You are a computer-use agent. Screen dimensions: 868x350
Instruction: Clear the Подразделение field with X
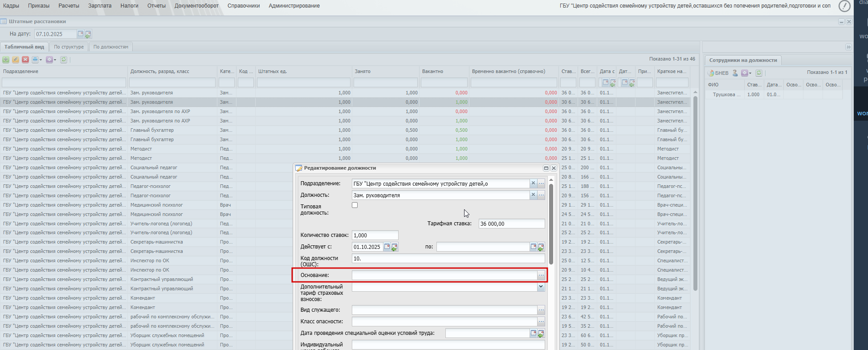point(533,183)
